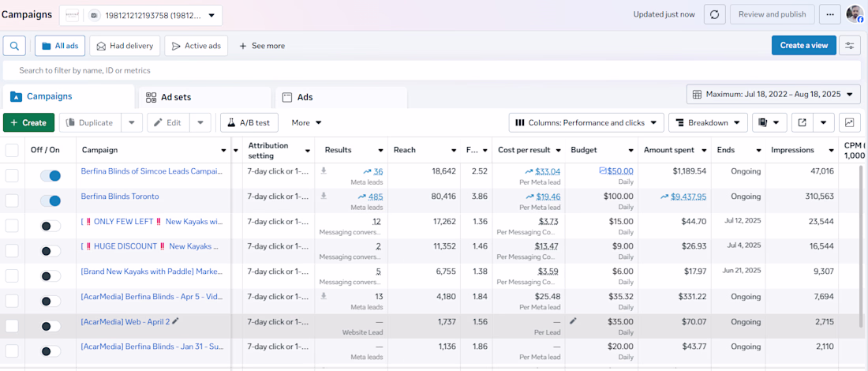Open the ad account selector dropdown
868x371 pixels.
[x=141, y=16]
